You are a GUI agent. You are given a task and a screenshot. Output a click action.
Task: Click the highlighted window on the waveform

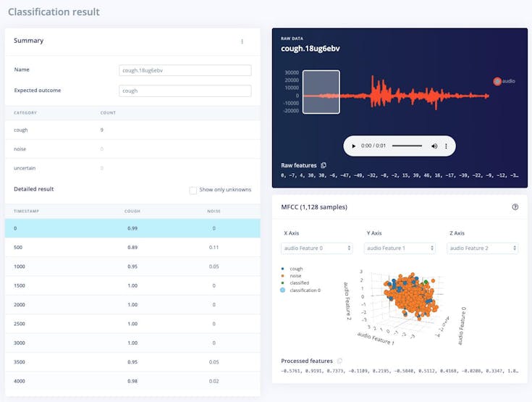click(x=321, y=92)
